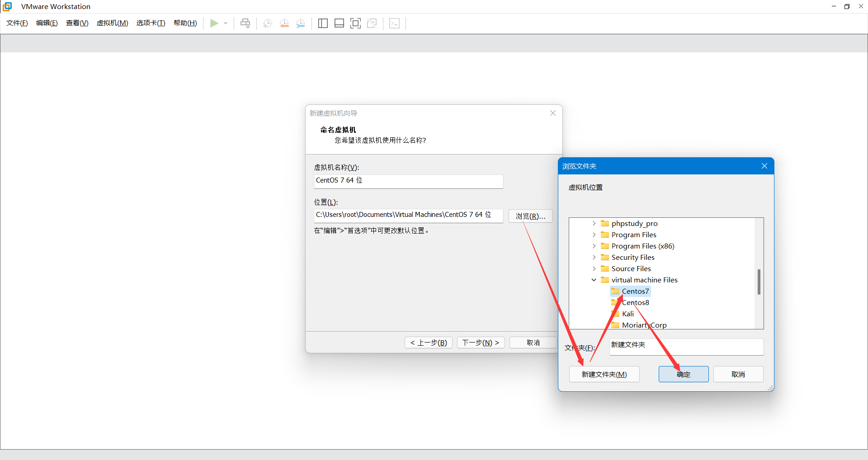Click the revert to snapshot icon

[284, 23]
